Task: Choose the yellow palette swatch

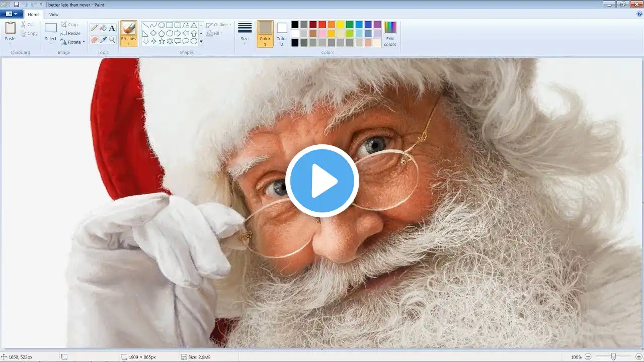Action: tap(340, 25)
